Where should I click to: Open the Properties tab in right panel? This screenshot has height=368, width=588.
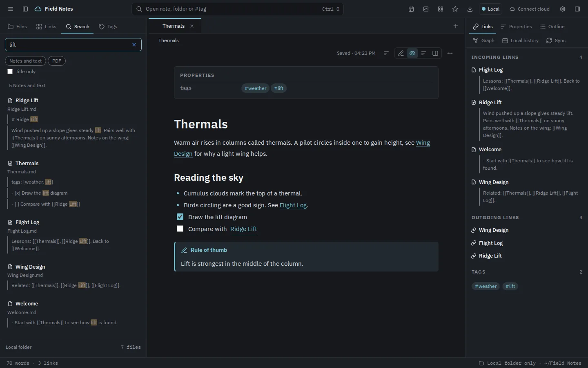coord(516,27)
